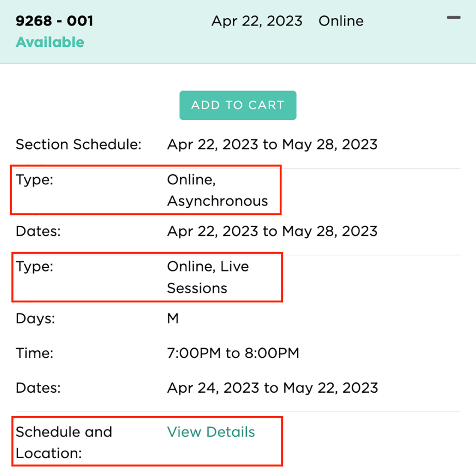Click the Type label beside Online, Live Sessions
Image resolution: width=476 pixels, height=476 pixels.
tap(35, 267)
